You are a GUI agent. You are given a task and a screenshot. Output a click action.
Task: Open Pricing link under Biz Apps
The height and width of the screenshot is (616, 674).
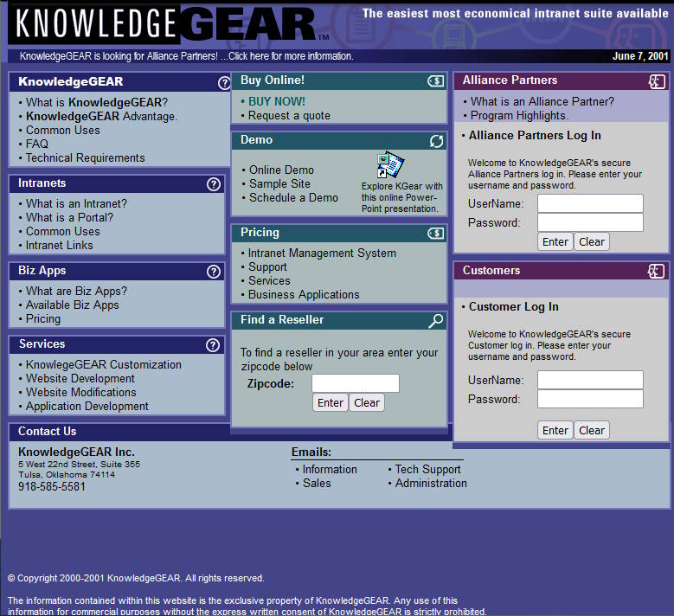click(43, 318)
